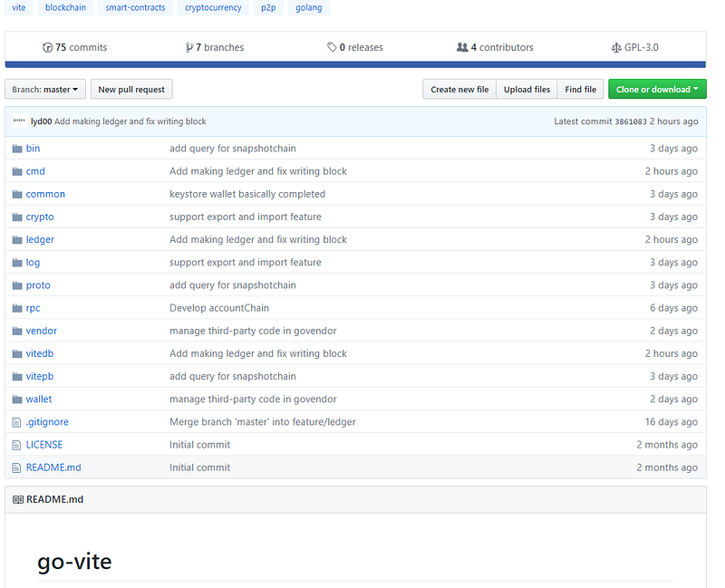Open the 7 branches link
Image resolution: width=725 pixels, height=588 pixels.
tap(214, 47)
